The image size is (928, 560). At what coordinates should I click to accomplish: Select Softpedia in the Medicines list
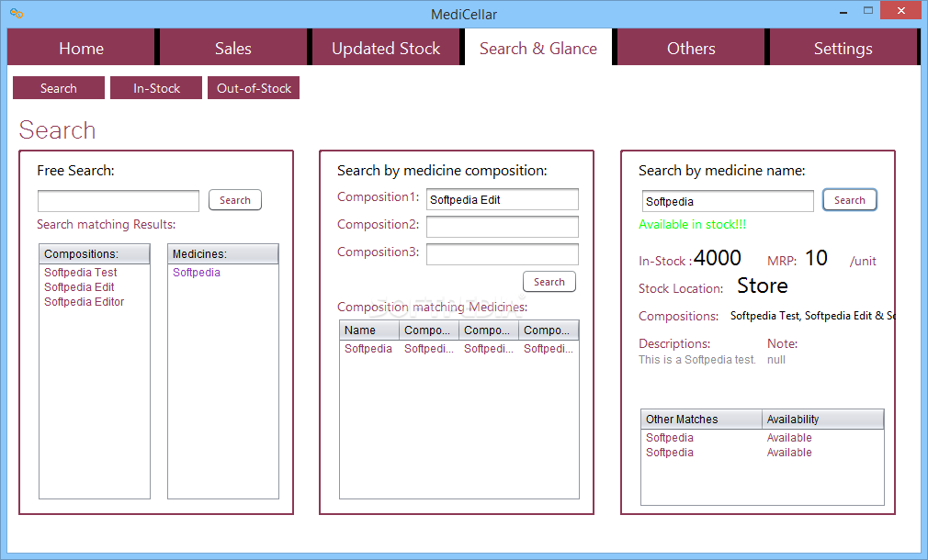[x=197, y=272]
